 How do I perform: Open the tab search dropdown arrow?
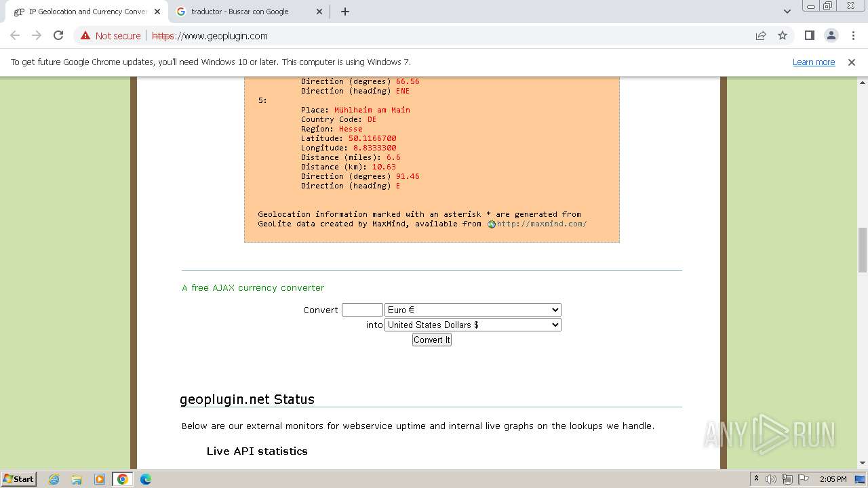787,12
